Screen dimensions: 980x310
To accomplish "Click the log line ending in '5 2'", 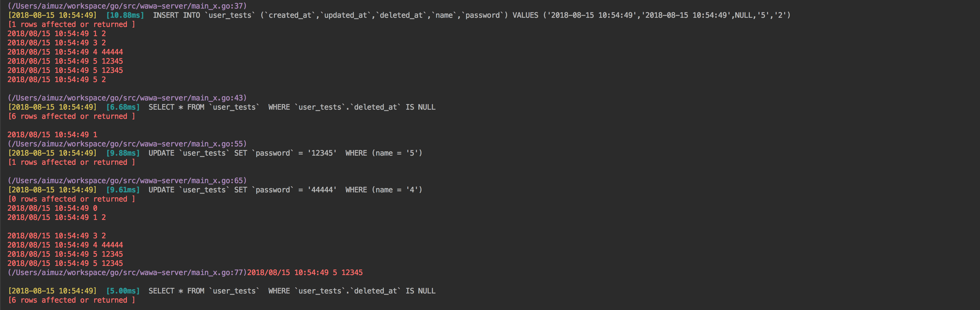I will [56, 80].
